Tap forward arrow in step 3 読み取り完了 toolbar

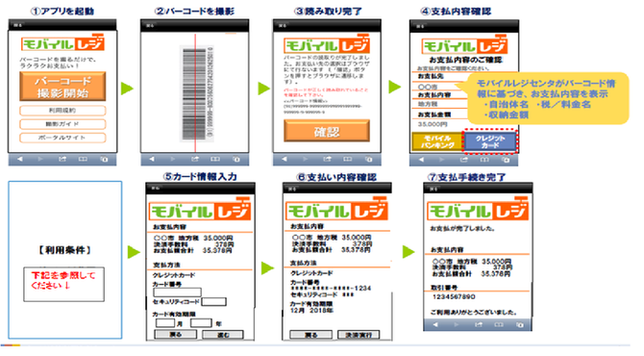pos(305,159)
